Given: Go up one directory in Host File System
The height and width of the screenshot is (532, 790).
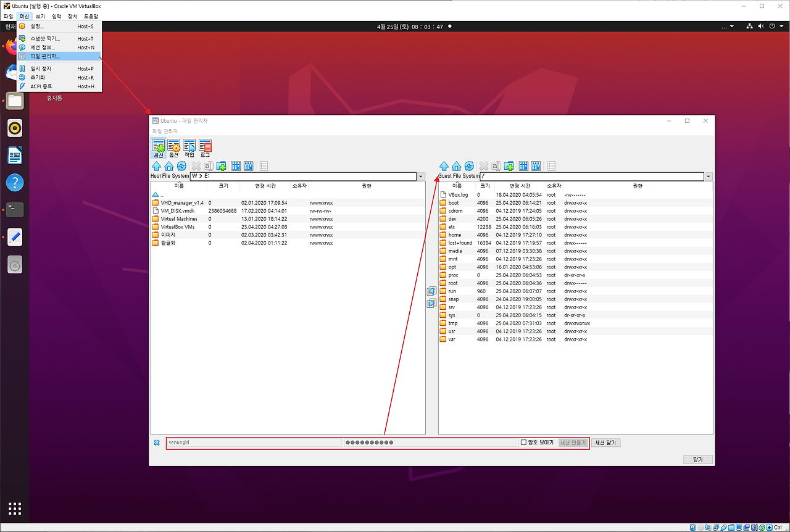Looking at the screenshot, I should point(156,166).
